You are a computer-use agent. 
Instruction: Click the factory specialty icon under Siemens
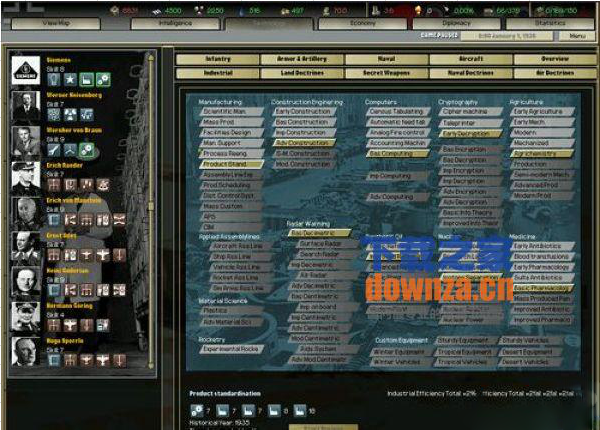(x=86, y=79)
